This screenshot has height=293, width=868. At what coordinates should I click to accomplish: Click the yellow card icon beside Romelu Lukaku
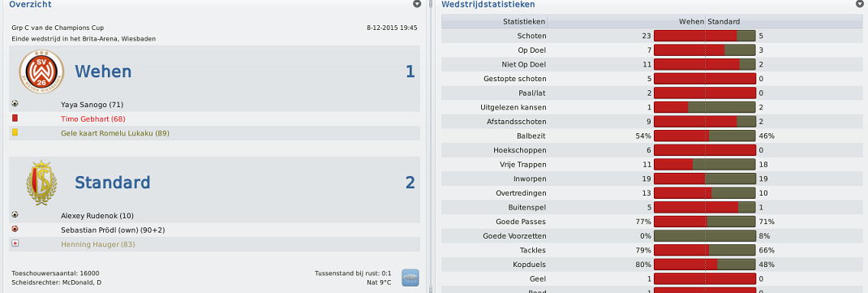pyautogui.click(x=15, y=132)
